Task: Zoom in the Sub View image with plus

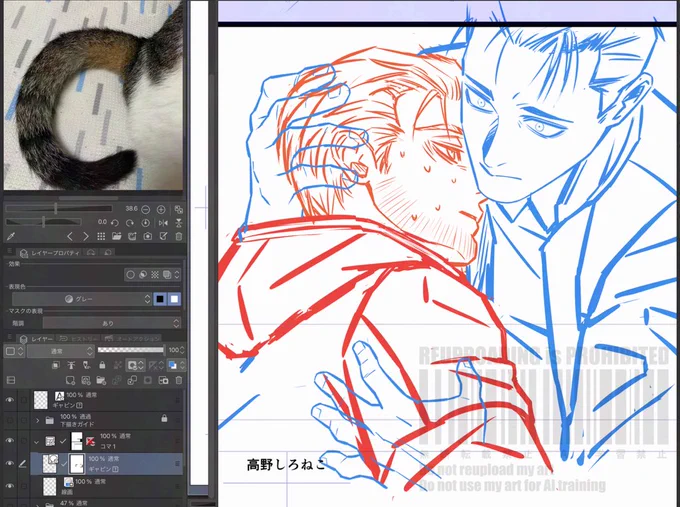Action: [x=161, y=209]
